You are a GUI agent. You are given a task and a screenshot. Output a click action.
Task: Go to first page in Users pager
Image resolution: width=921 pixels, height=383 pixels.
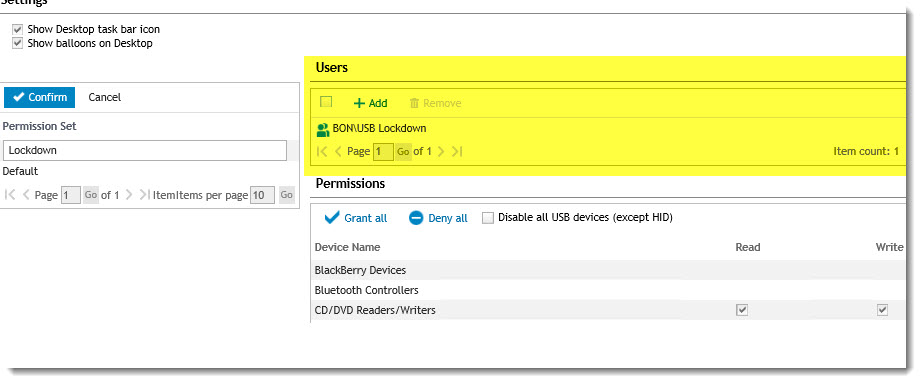pyautogui.click(x=322, y=152)
